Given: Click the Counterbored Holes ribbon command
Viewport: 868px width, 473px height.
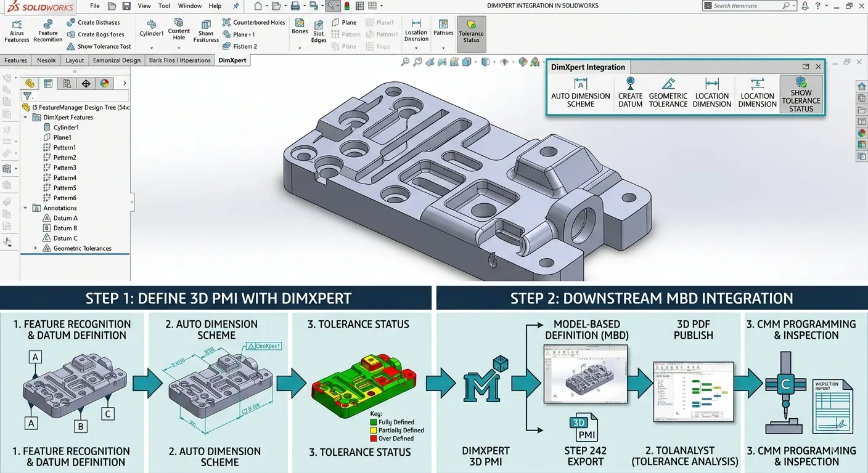Looking at the screenshot, I should (x=254, y=23).
